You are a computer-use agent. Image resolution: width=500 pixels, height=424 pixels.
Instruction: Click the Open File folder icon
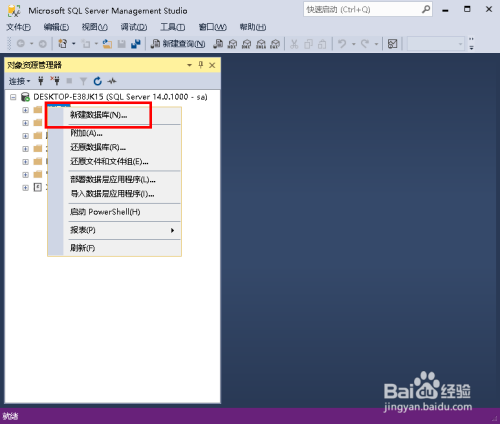[107, 44]
